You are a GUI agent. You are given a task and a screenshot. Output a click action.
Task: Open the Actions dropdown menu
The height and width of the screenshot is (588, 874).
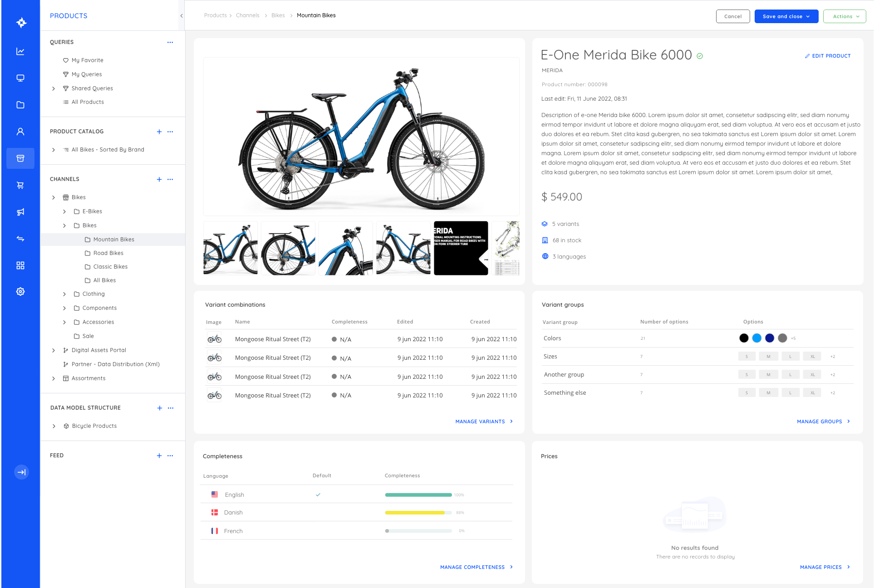(x=845, y=16)
